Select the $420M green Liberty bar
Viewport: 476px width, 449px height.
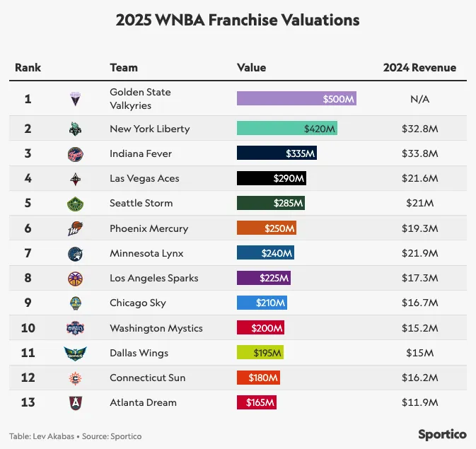tap(286, 129)
